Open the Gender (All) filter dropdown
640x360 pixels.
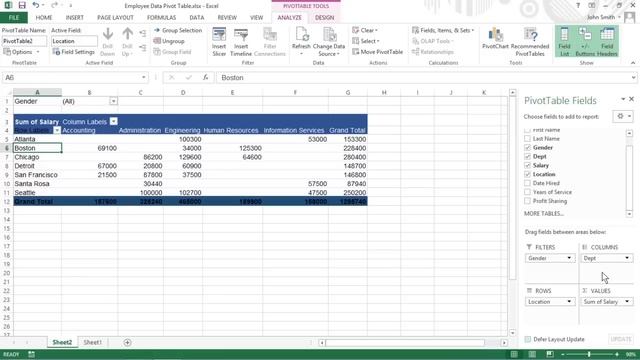(x=113, y=101)
